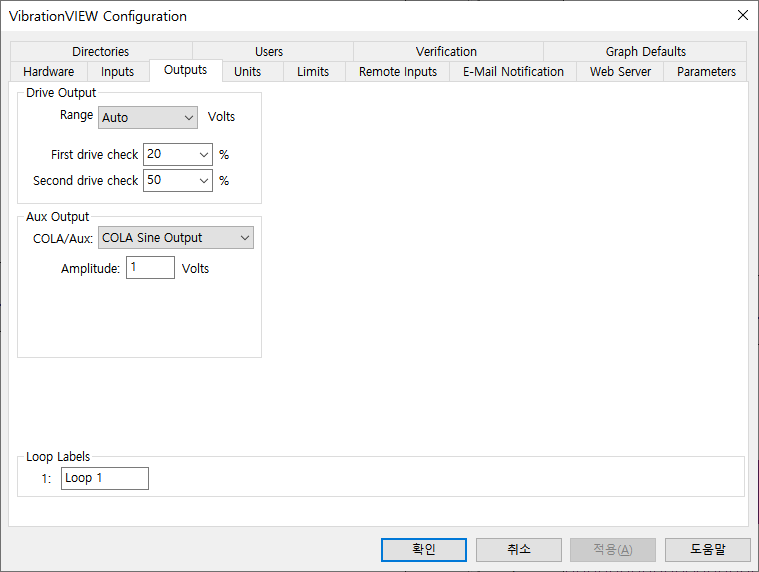Select the Hardware tab

click(48, 72)
